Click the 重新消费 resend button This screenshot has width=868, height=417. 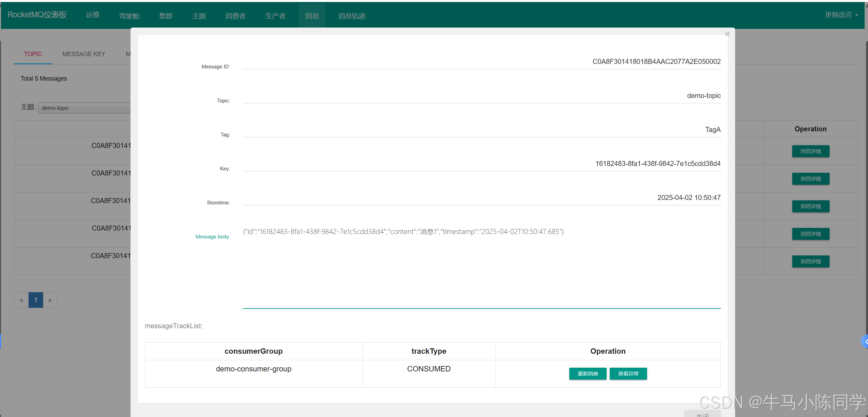(x=588, y=373)
